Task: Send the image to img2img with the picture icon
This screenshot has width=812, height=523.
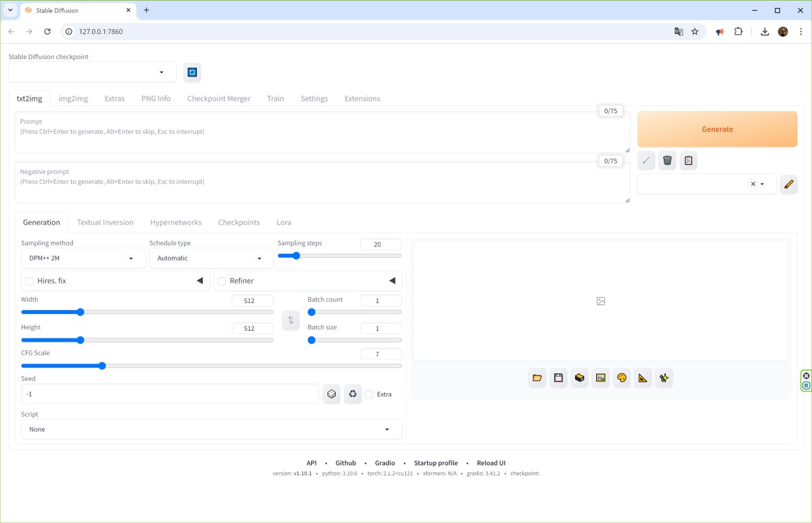Action: [x=600, y=378]
